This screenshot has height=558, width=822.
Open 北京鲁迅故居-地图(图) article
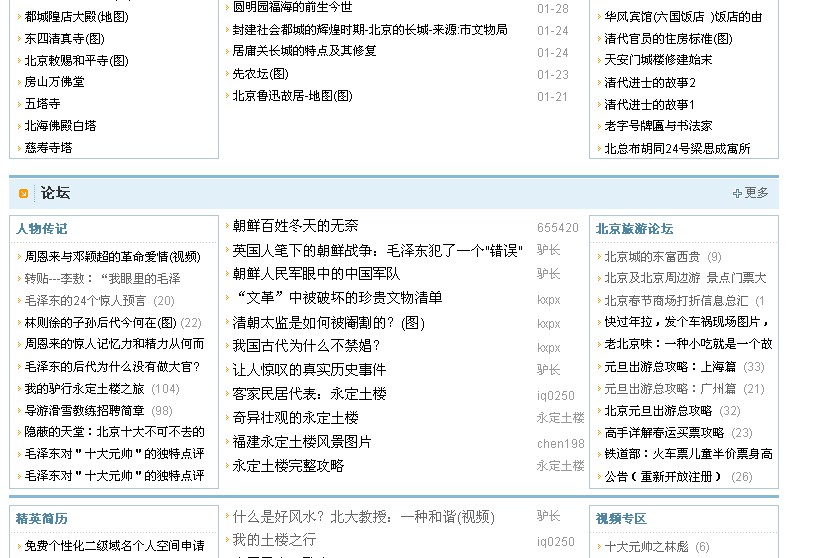coord(293,96)
